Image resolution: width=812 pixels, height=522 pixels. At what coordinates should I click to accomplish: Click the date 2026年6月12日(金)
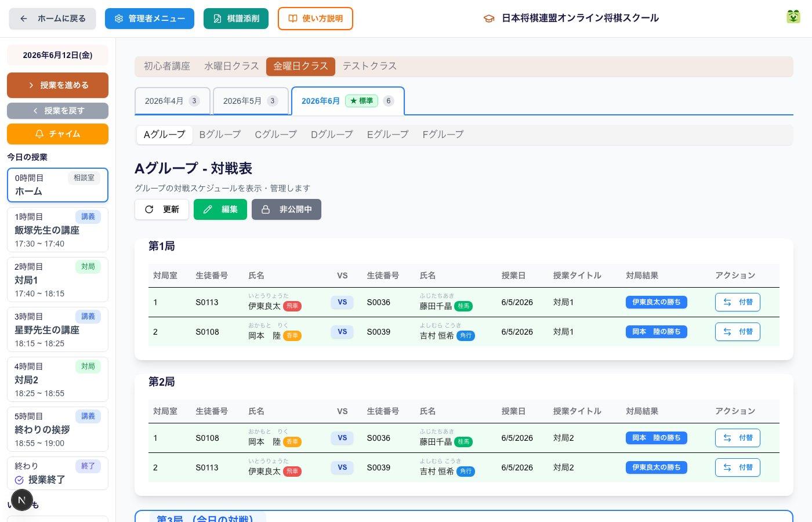tap(57, 55)
